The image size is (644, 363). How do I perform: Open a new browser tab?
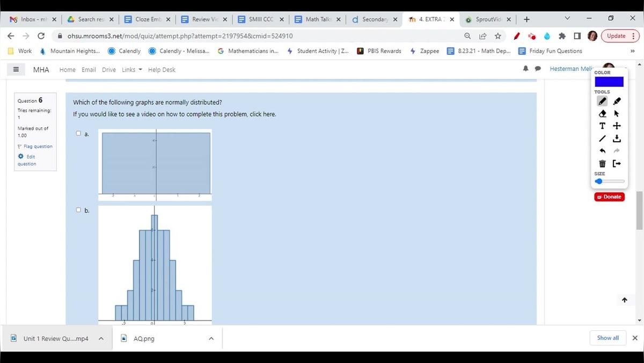[x=527, y=19]
